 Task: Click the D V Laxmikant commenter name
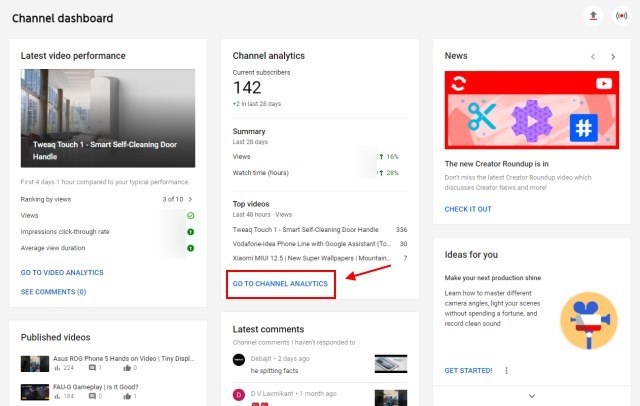click(272, 393)
